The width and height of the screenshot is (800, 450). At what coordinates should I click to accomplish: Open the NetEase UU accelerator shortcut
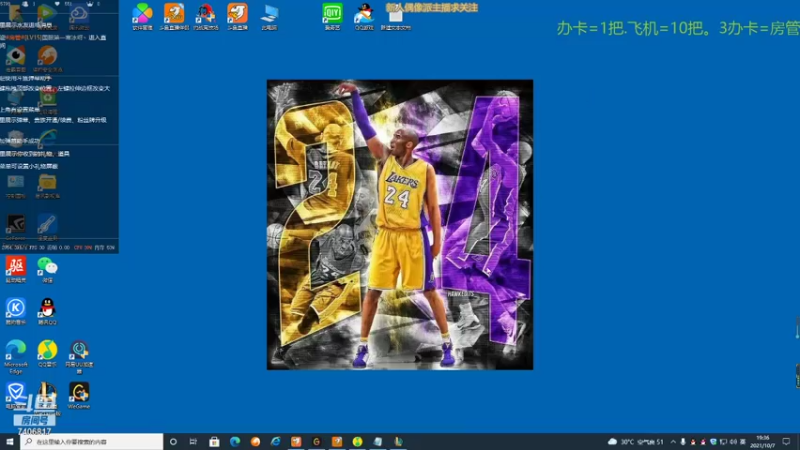(79, 357)
